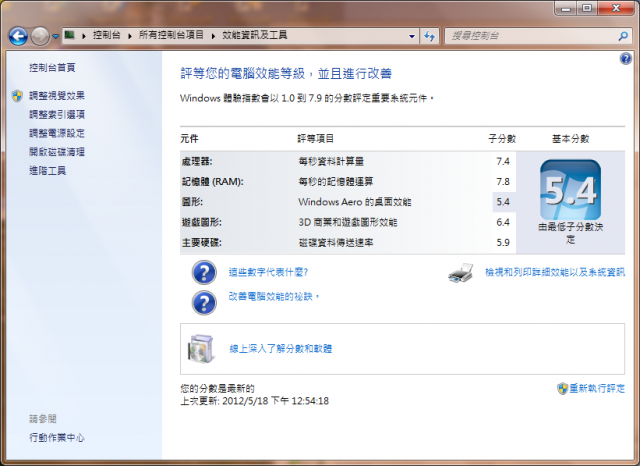The width and height of the screenshot is (640, 466).
Task: Open recent pages dropdown beside nav arrows
Action: tap(56, 36)
